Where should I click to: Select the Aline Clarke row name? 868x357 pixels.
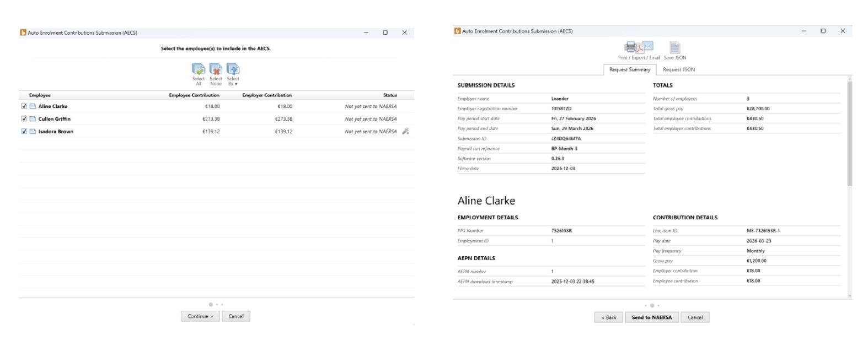pos(53,106)
